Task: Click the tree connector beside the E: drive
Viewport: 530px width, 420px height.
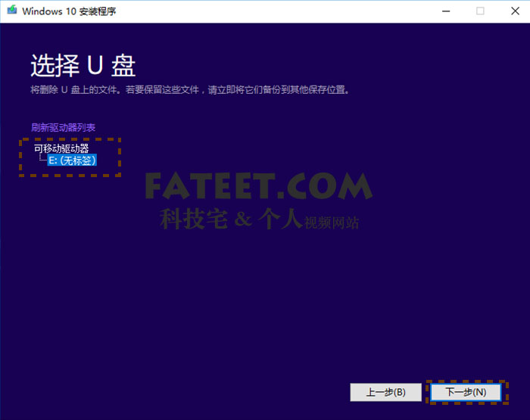Action: pos(42,160)
